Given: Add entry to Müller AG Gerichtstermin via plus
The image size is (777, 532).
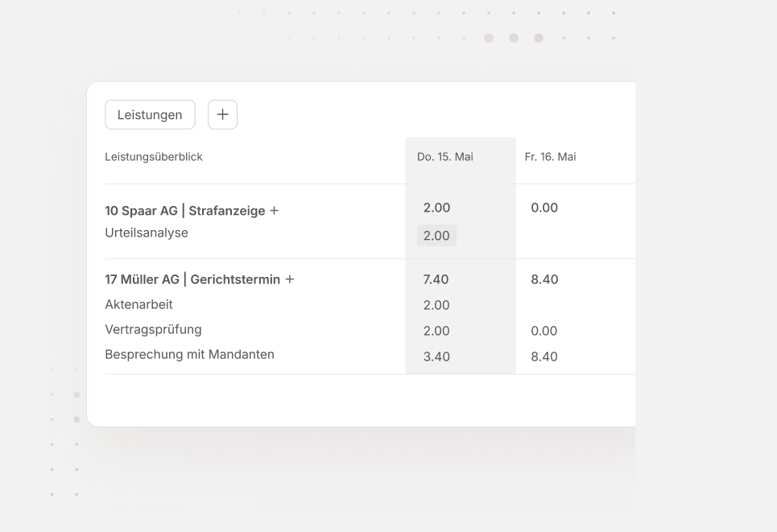Looking at the screenshot, I should pos(290,280).
